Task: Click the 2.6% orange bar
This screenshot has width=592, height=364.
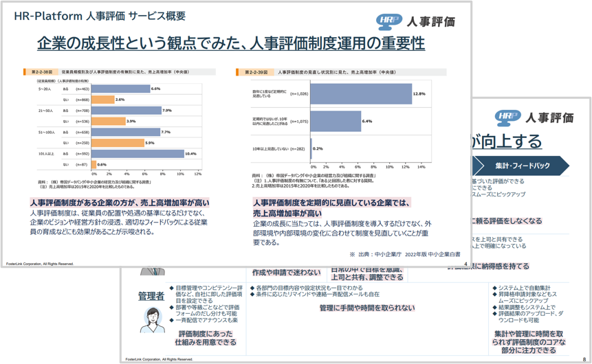Action: pos(103,100)
